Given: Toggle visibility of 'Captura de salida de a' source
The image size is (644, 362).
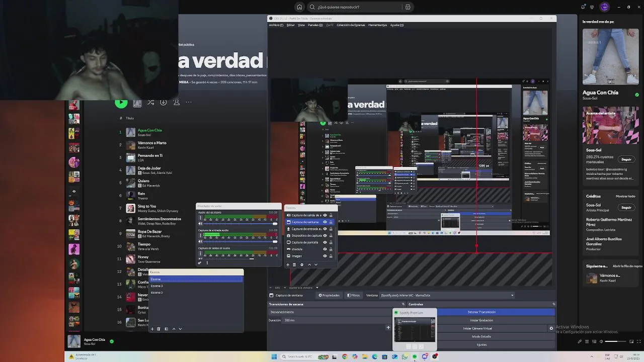Looking at the screenshot, I should pyautogui.click(x=325, y=215).
